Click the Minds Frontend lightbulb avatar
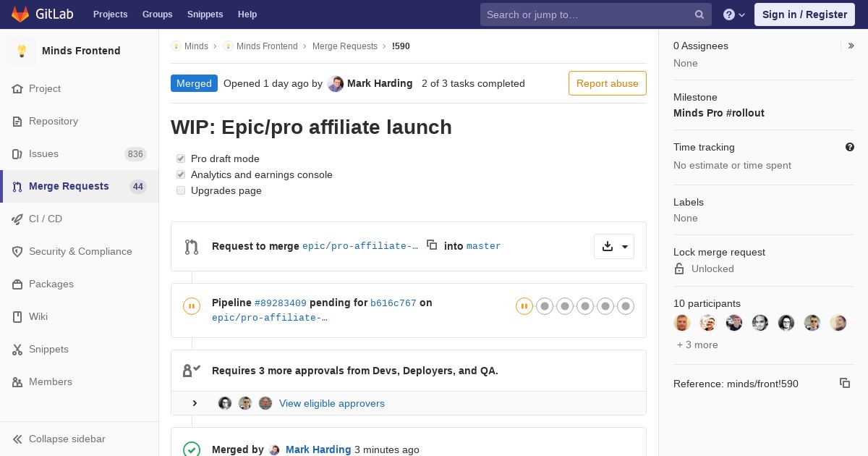Image resolution: width=868 pixels, height=456 pixels. coord(22,51)
